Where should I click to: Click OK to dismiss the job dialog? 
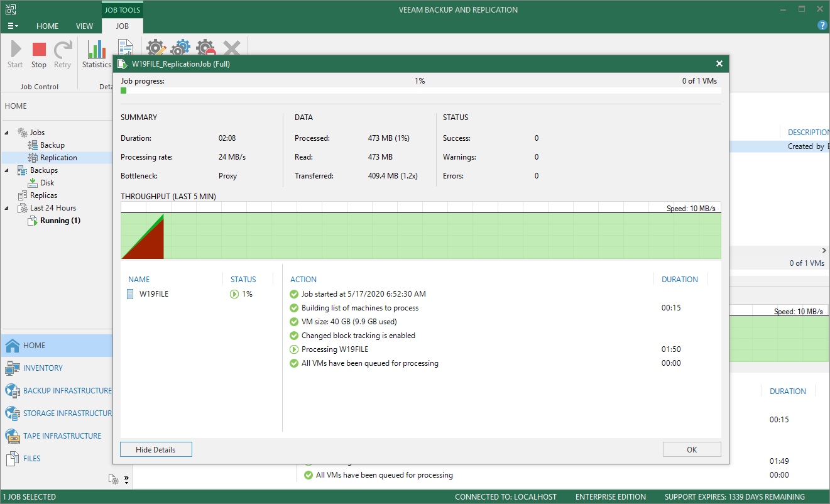[692, 449]
